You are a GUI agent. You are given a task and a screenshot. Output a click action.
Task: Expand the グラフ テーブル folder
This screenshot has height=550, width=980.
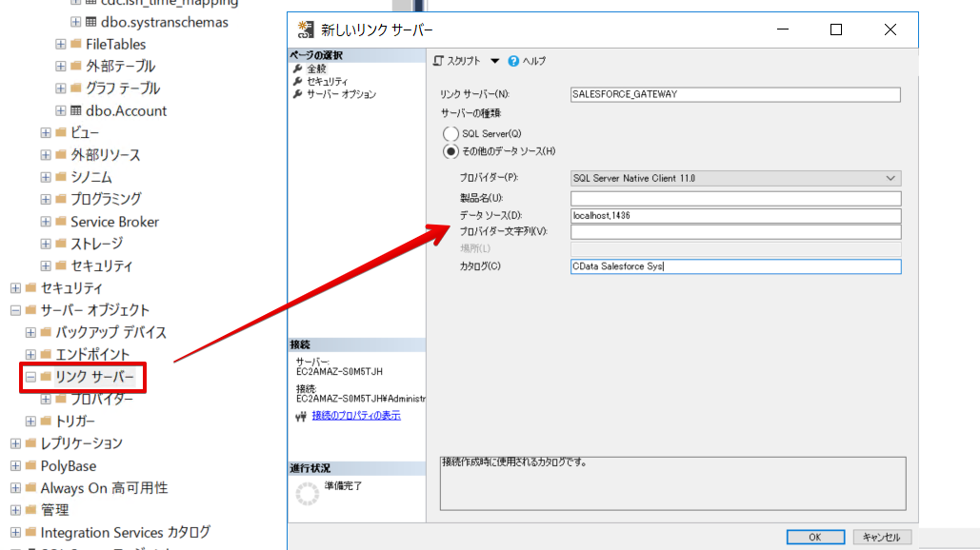(61, 88)
